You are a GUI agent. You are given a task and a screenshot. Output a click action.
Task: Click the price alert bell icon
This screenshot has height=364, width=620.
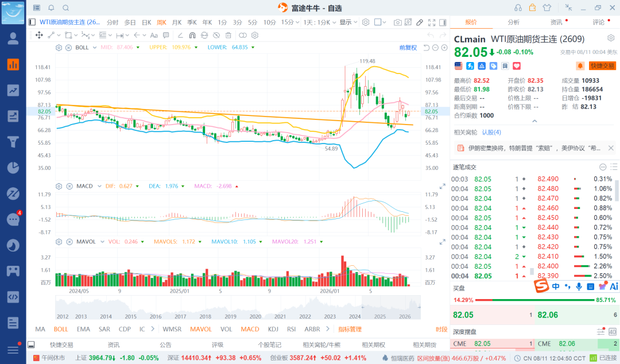pos(580,65)
